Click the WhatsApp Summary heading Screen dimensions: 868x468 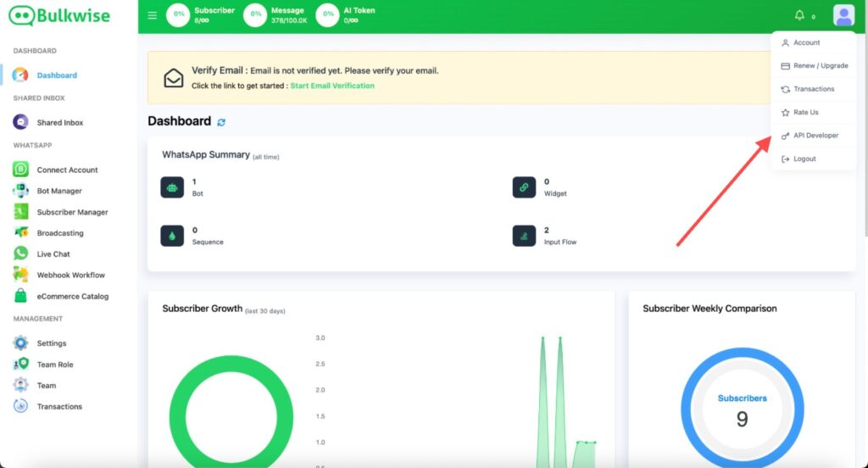206,154
